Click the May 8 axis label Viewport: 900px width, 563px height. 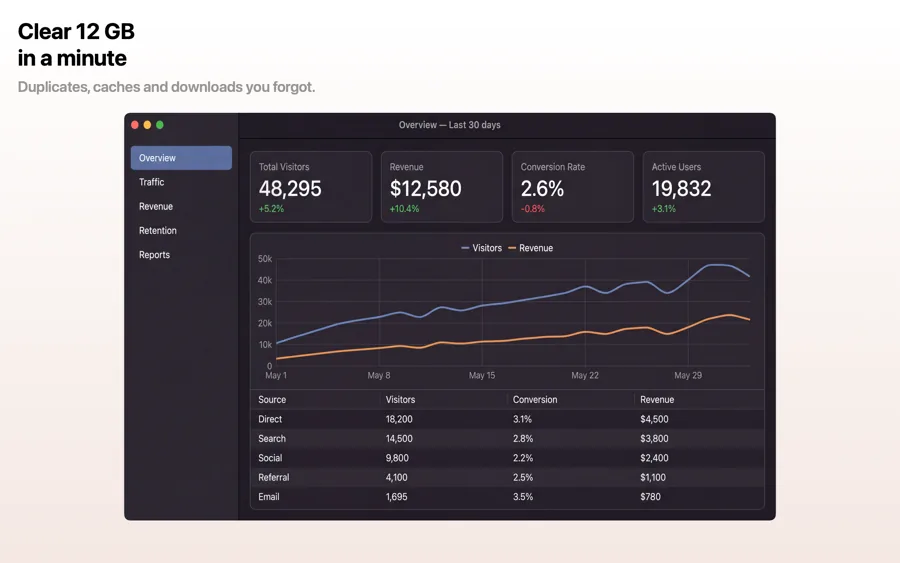coord(379,375)
